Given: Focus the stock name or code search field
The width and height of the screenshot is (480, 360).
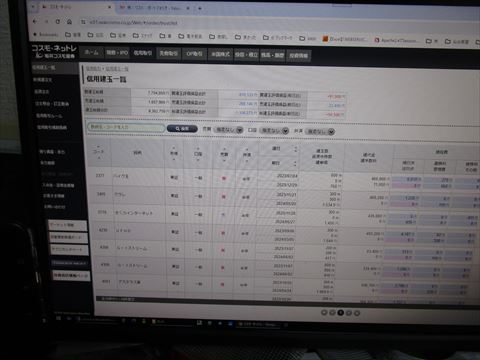Looking at the screenshot, I should point(126,127).
